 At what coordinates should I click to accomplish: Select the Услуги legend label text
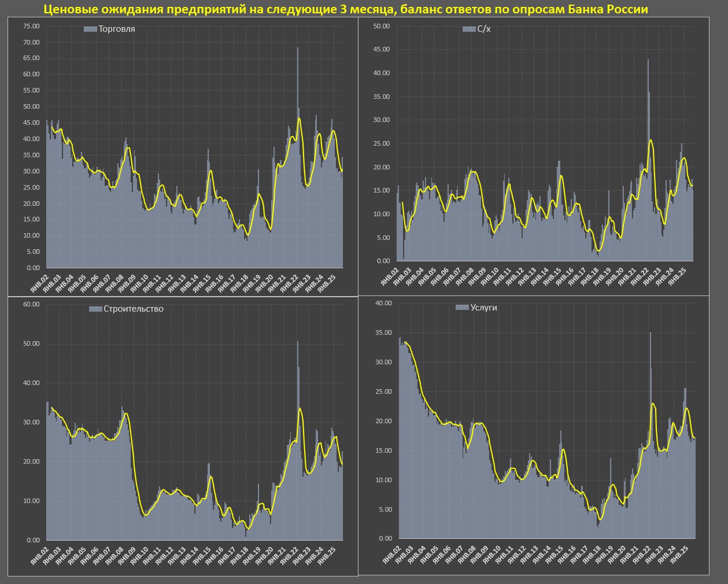(483, 308)
